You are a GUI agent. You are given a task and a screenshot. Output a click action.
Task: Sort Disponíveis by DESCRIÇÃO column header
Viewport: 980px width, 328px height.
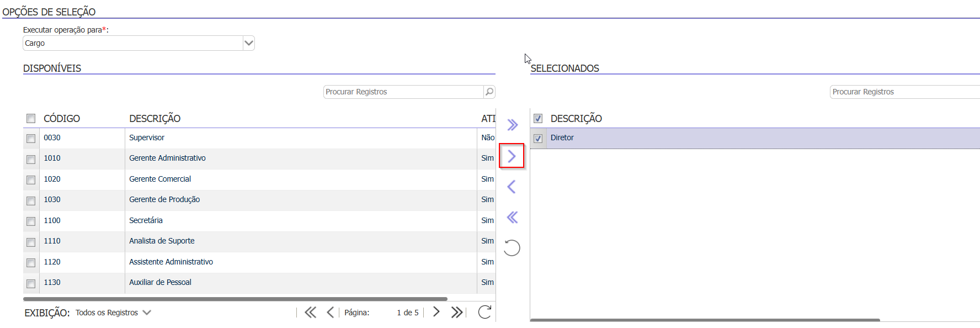tap(155, 119)
